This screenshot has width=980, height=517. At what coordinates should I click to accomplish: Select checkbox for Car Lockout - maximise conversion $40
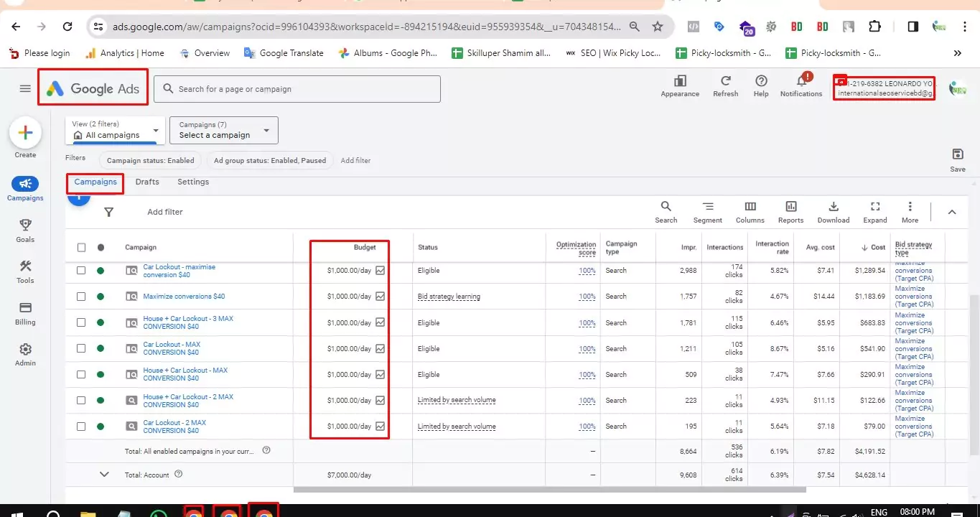tap(81, 271)
